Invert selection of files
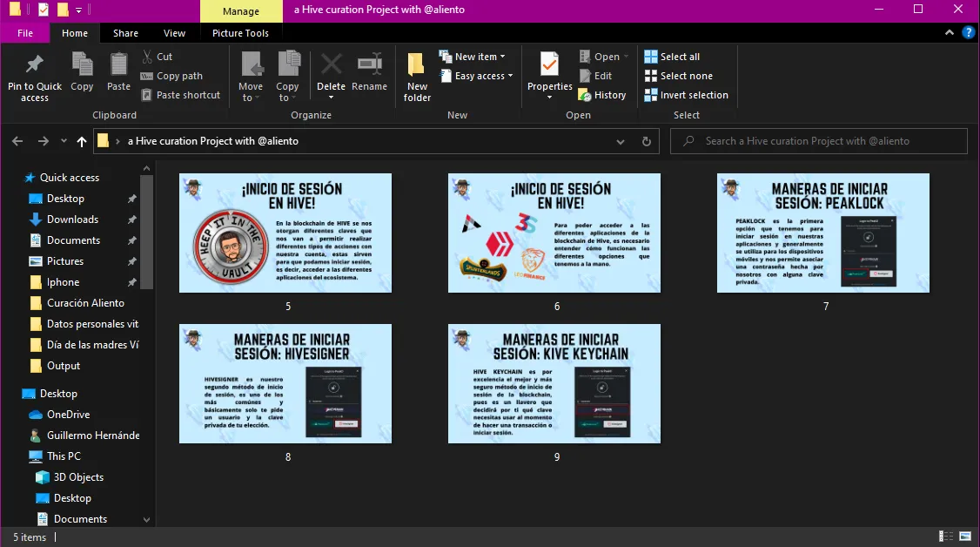Screen dimensions: 980x547 pos(686,95)
